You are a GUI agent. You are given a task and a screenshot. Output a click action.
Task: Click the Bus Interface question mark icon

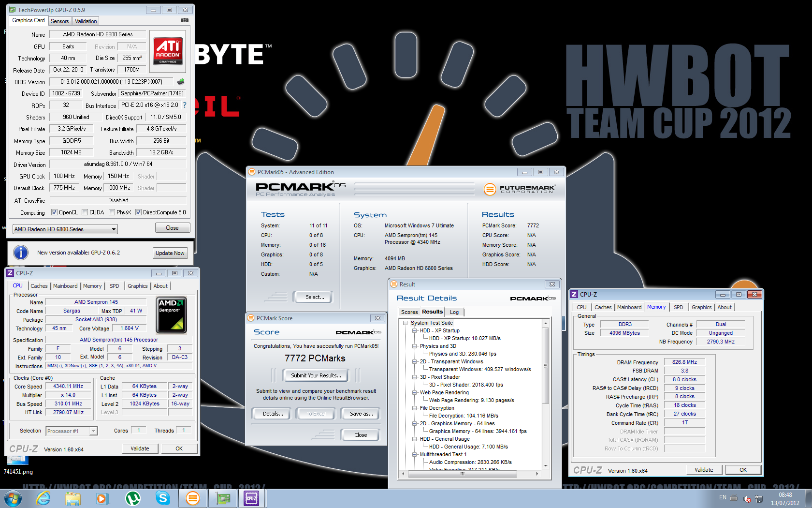point(184,105)
